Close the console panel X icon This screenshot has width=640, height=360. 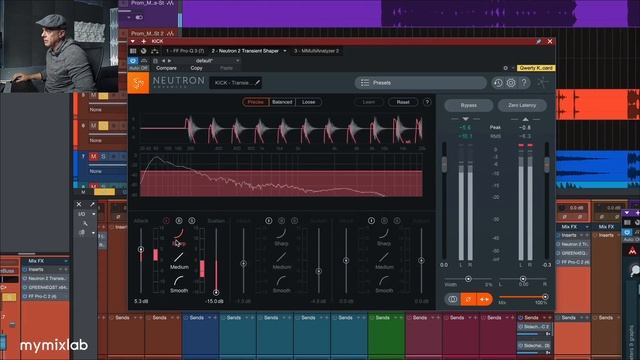tap(79, 204)
